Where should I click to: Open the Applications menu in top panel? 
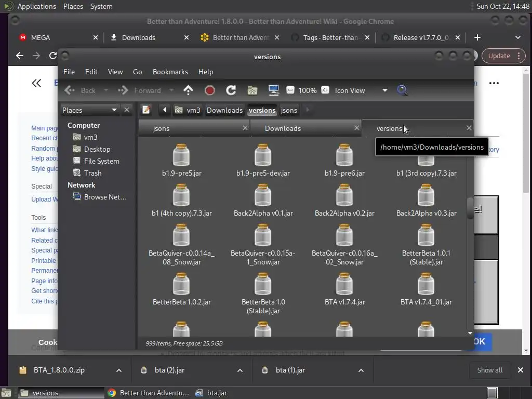36,6
